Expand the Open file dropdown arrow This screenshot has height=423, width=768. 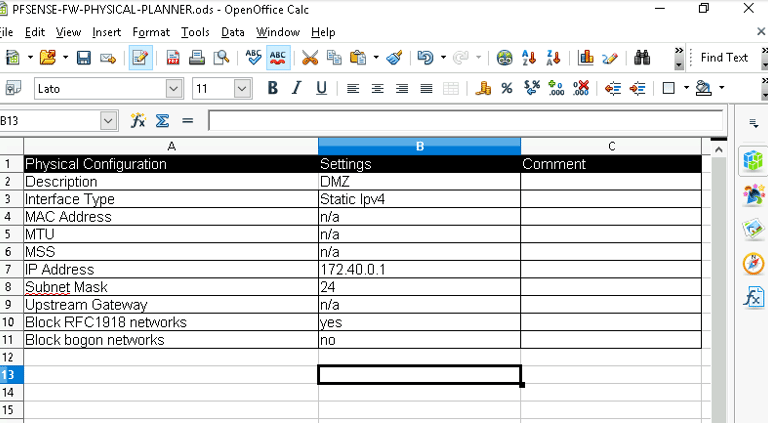65,58
